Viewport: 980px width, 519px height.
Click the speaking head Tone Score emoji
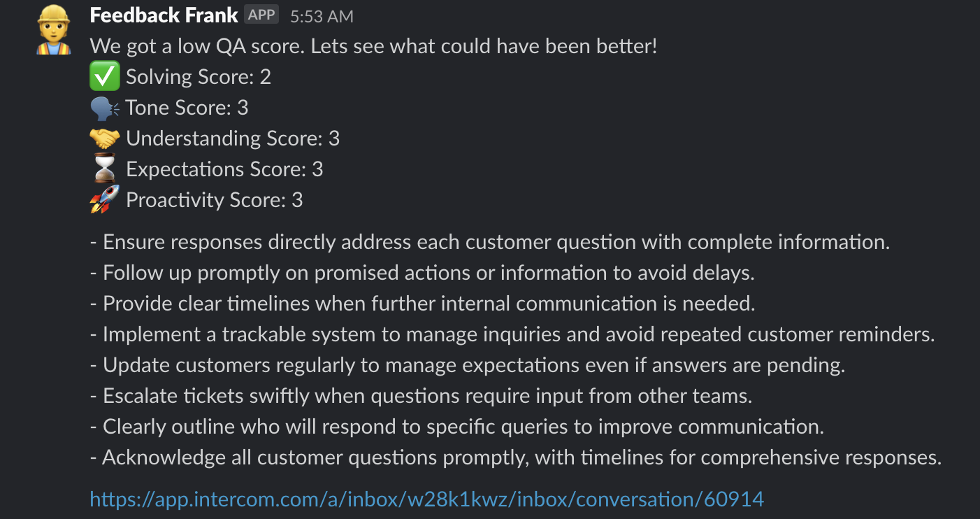105,108
